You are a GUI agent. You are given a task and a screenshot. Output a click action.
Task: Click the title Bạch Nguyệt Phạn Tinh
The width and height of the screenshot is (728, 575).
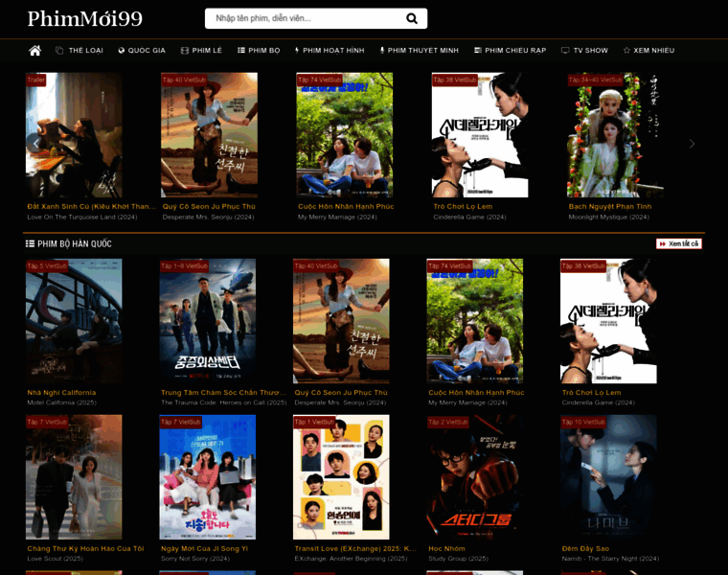610,206
